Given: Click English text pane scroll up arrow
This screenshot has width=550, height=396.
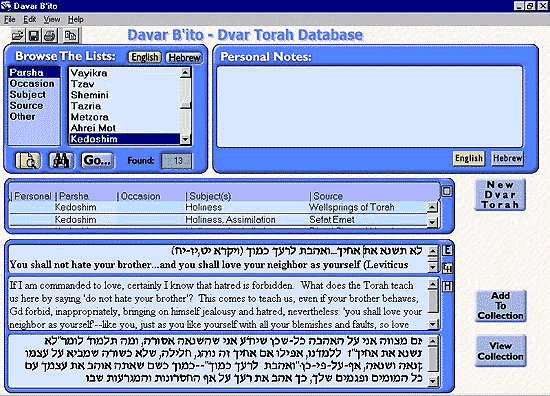Looking at the screenshot, I should pyautogui.click(x=433, y=283).
